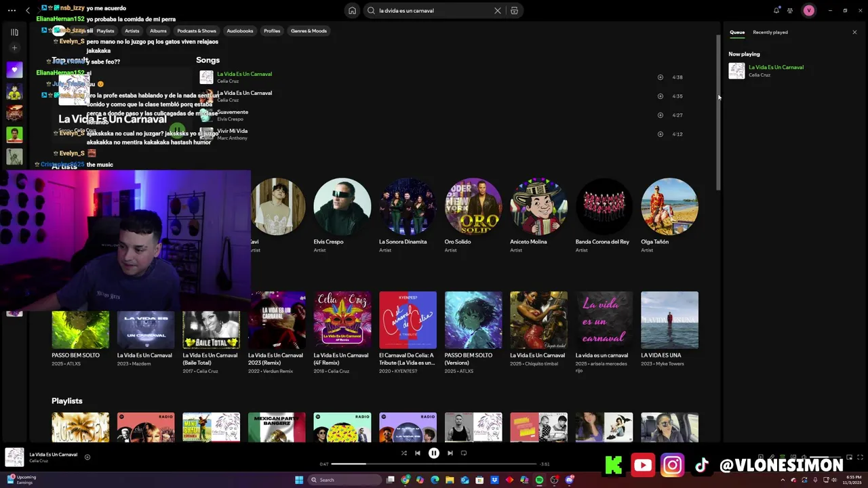Filter results by Audiobooks
This screenshot has height=488, width=868.
(240, 31)
